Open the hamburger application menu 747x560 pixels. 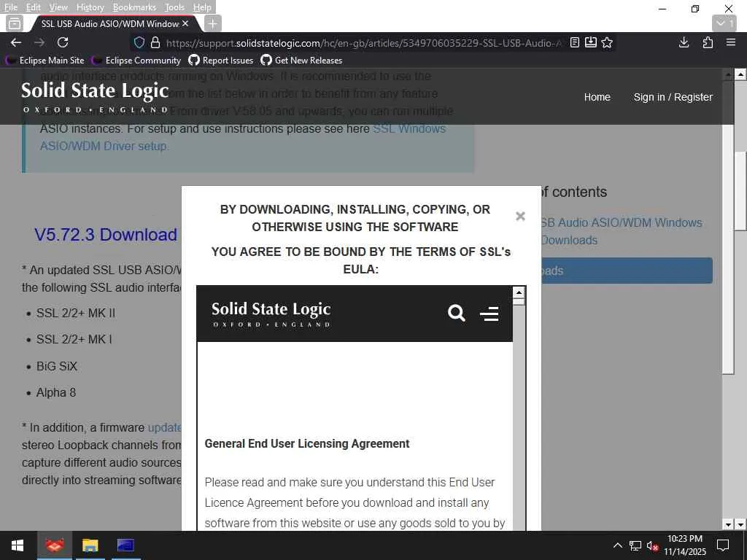(731, 42)
